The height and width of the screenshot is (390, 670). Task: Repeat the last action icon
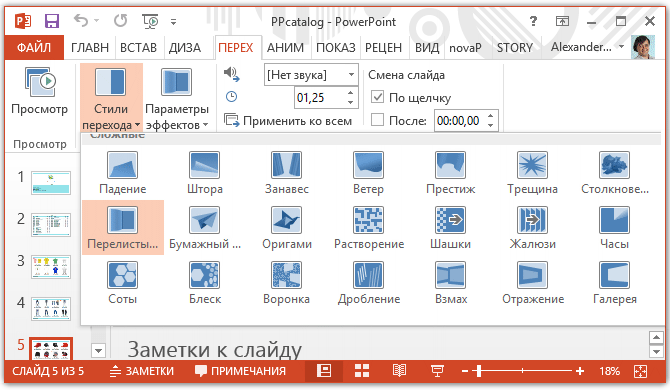(x=120, y=21)
